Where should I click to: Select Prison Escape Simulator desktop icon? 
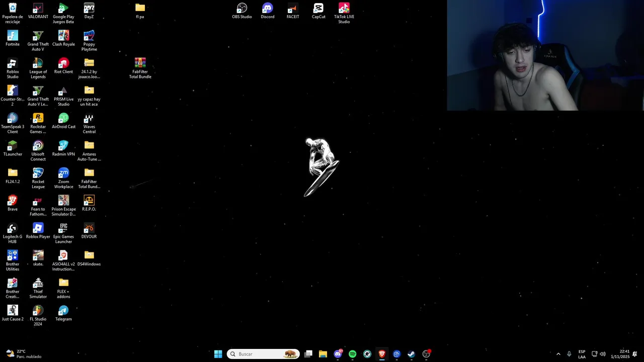pos(63,206)
